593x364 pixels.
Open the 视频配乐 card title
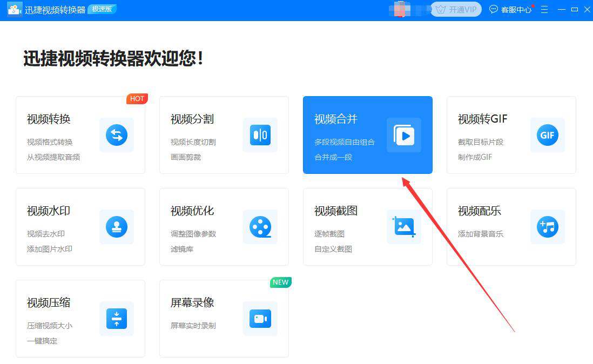480,211
